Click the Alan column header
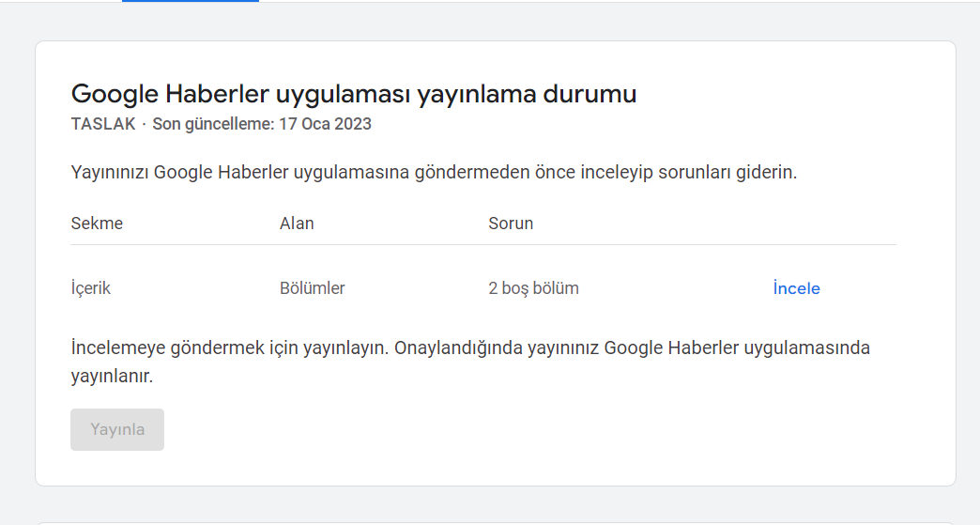Screen dimensions: 980x525 (x=297, y=224)
